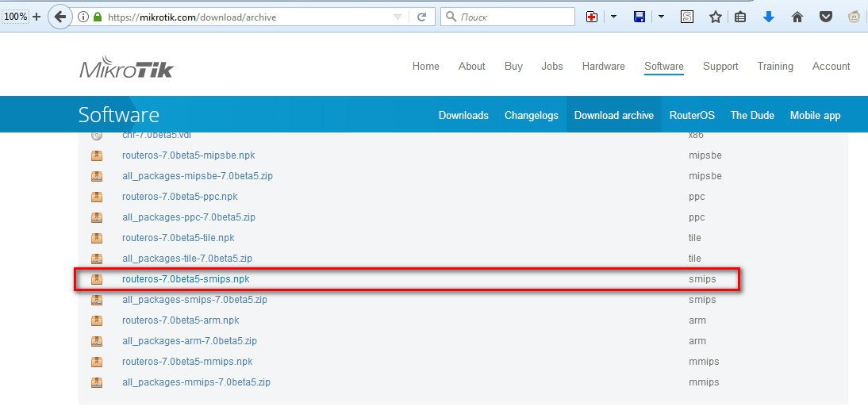The width and height of the screenshot is (868, 418).
Task: Download routeros-7.0beta5-tile.npk
Action: coord(179,237)
